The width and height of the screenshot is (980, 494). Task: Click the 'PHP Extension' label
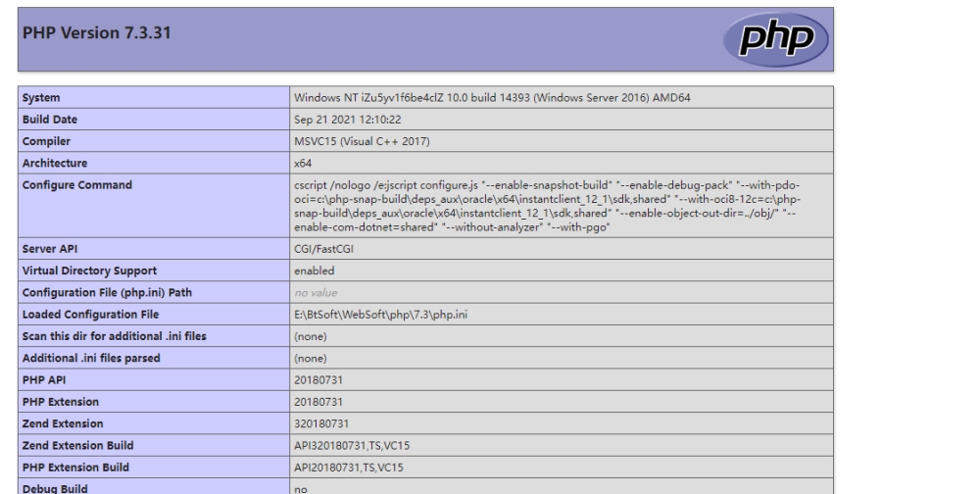point(61,402)
